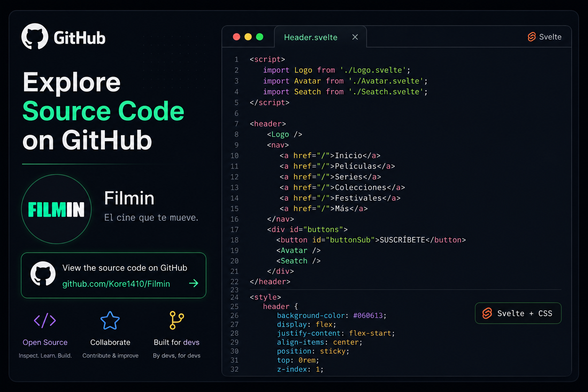Click the 'display: flex;' code line
This screenshot has width=588, height=392.
coord(306,324)
